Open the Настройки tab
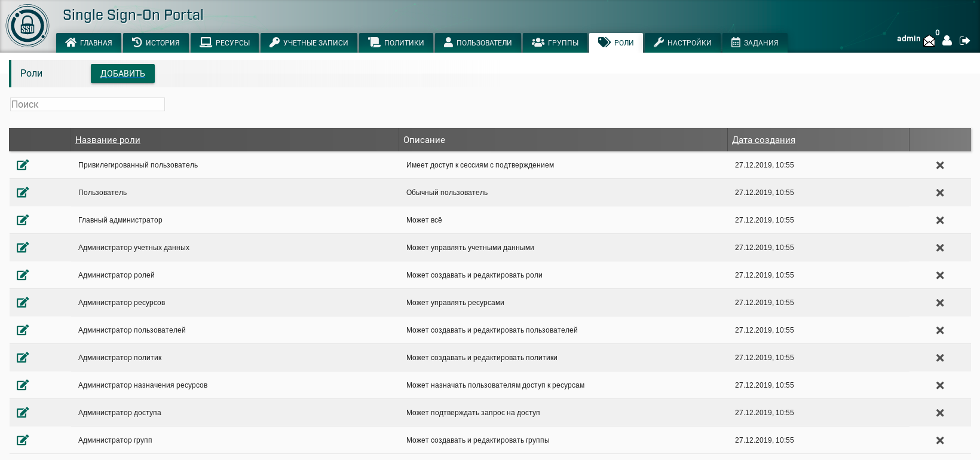980x460 pixels. (x=682, y=42)
